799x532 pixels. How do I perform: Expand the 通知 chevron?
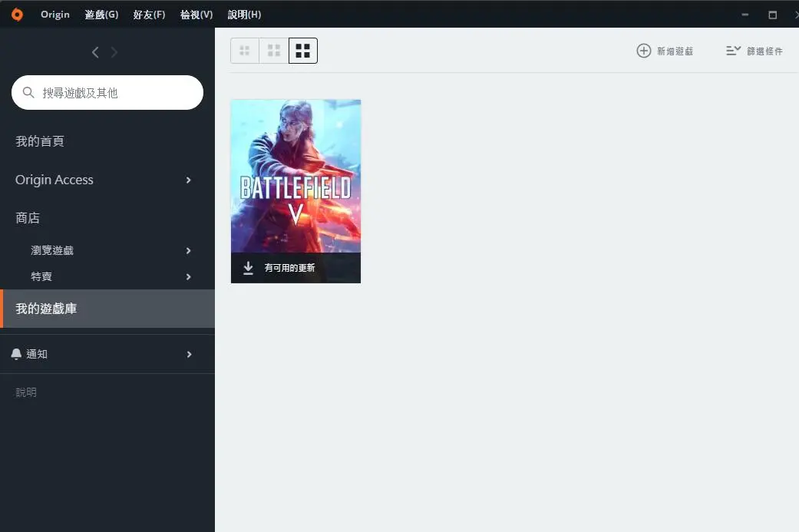pyautogui.click(x=189, y=354)
